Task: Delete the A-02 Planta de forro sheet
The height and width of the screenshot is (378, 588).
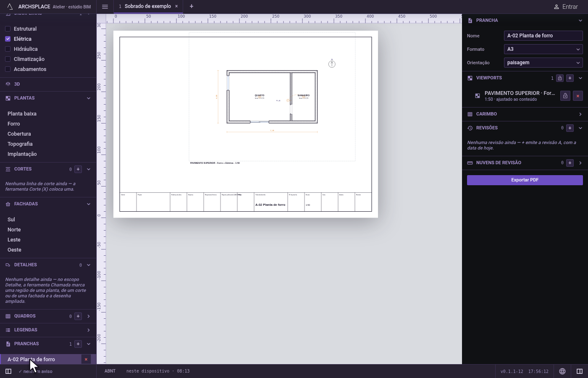Action: click(86, 360)
